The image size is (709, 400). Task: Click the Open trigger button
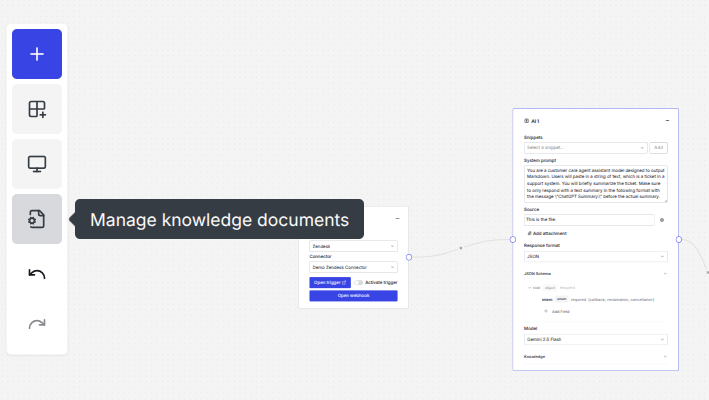click(x=330, y=282)
